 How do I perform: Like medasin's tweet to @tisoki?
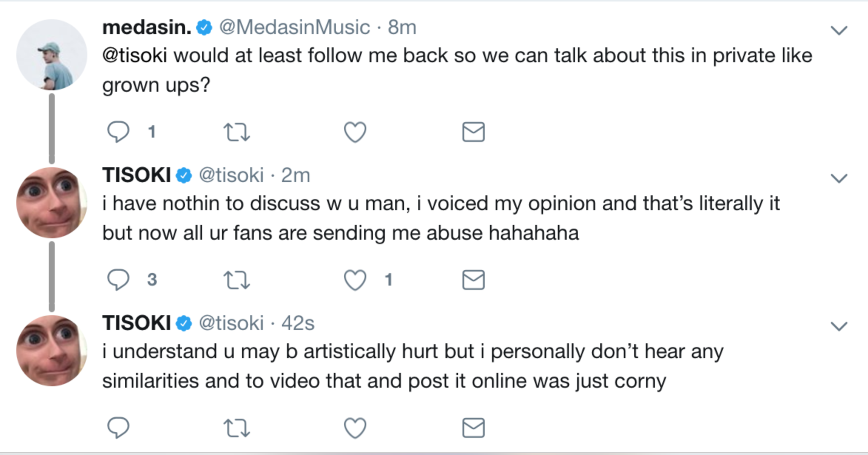(x=355, y=132)
